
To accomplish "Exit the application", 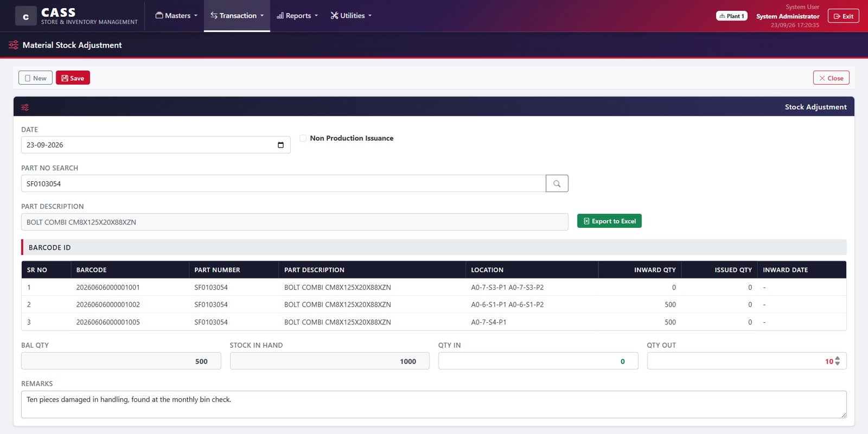I will 844,16.
